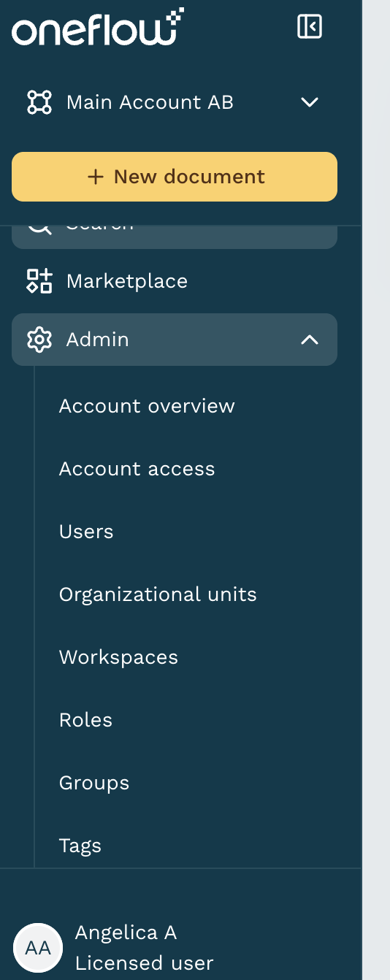390x980 pixels.
Task: Open the Workspaces admin page
Action: (x=118, y=657)
